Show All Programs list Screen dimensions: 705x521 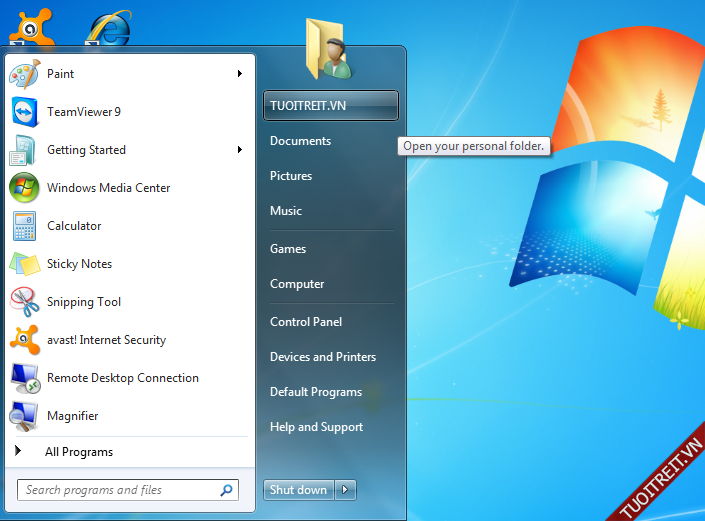(x=78, y=452)
